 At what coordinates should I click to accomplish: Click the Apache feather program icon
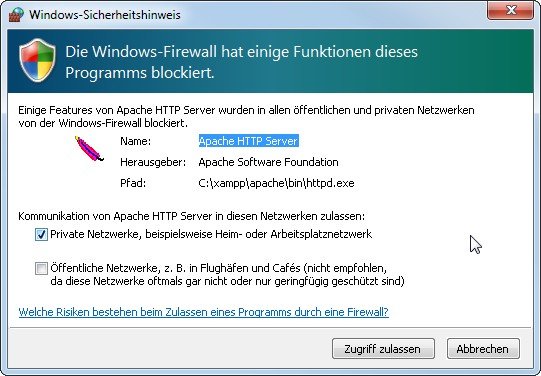click(x=89, y=149)
